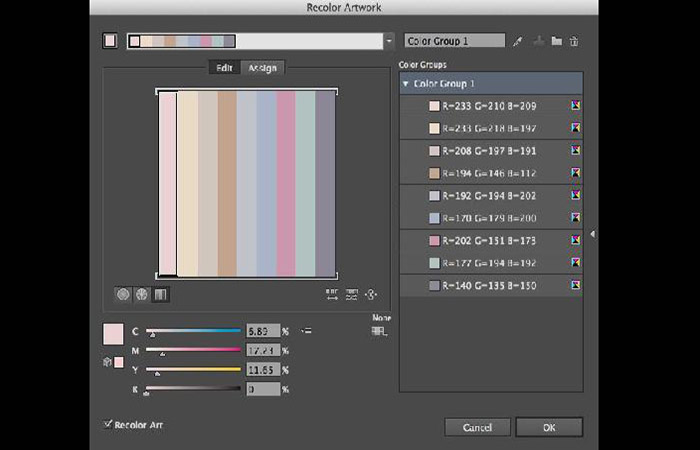
Task: Switch to the Assign tab
Action: pyautogui.click(x=263, y=68)
